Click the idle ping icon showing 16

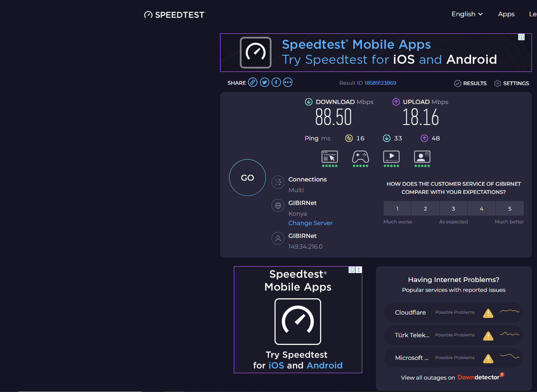(349, 138)
